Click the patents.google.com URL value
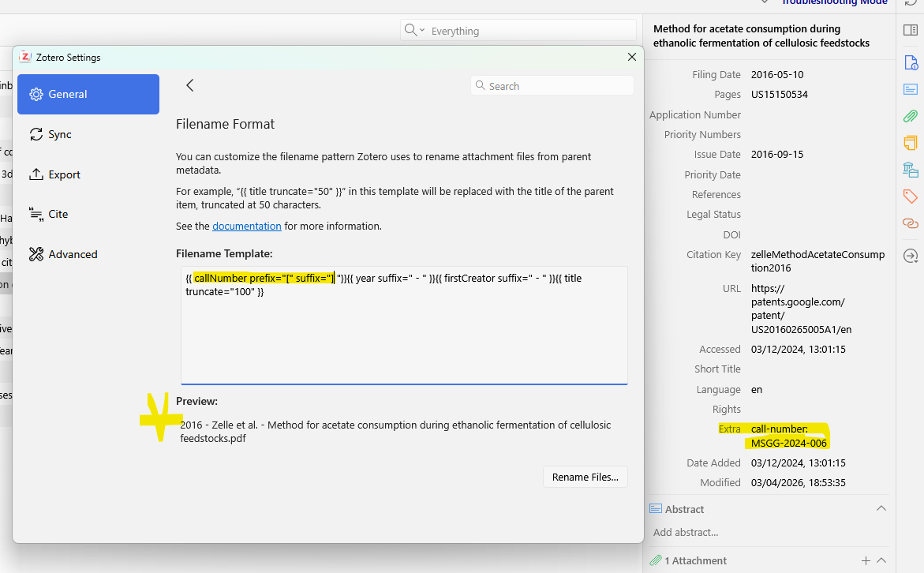The height and width of the screenshot is (573, 924). [x=801, y=309]
